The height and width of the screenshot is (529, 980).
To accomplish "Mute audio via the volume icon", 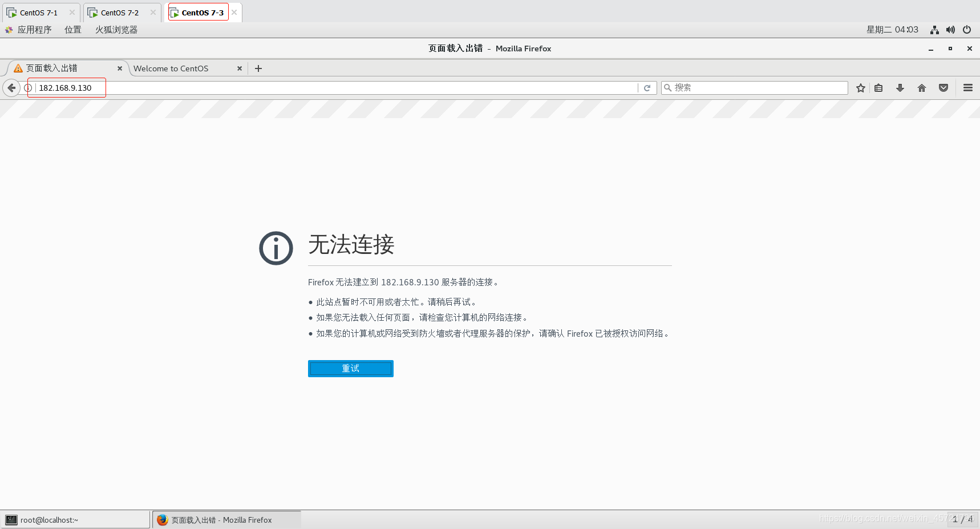I will coord(950,30).
